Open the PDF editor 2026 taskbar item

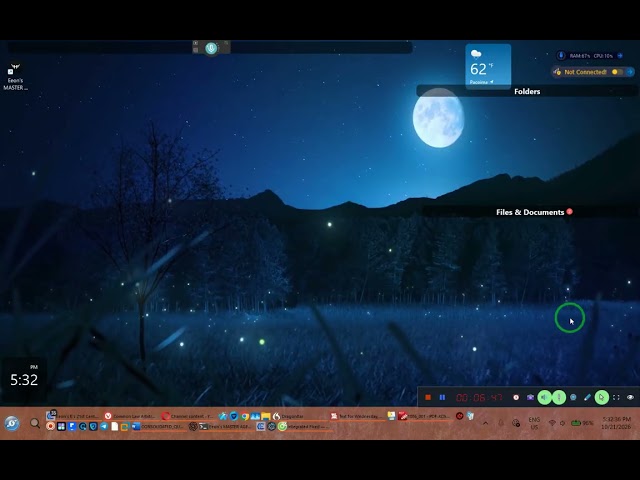[x=424, y=416]
